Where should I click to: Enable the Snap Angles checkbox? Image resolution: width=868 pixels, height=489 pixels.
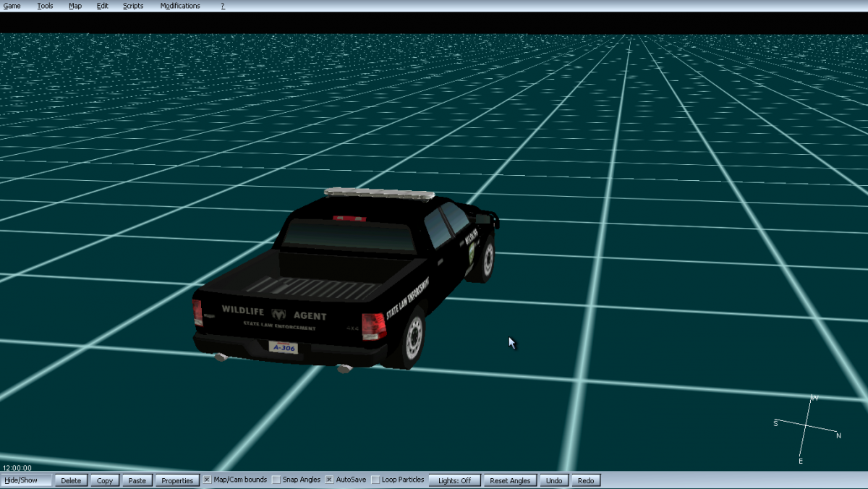tap(276, 480)
